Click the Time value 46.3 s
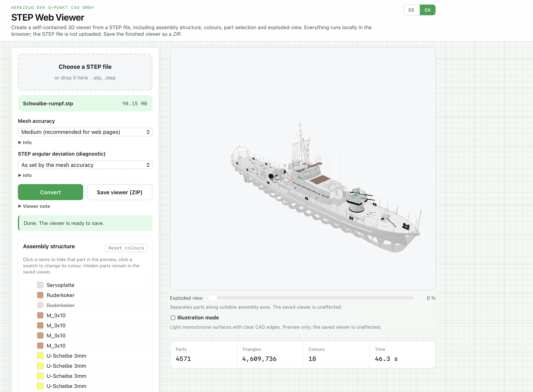 pos(386,359)
